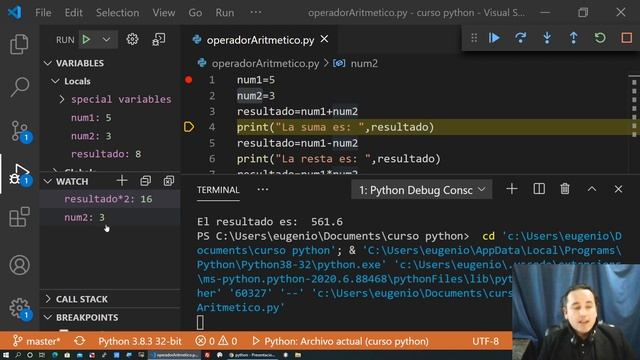Click the editor minimap scrollbar
Screen dimensions: 640x360
pos(633,108)
